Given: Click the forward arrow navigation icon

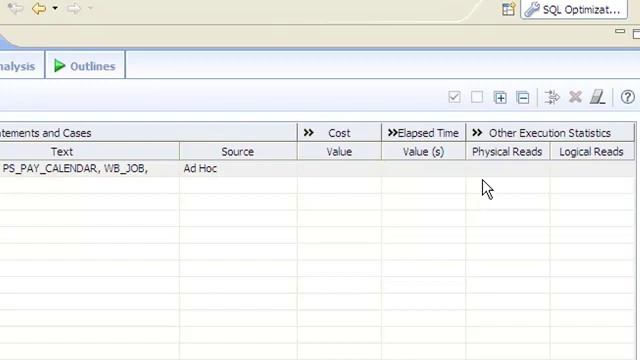Looking at the screenshot, I should pyautogui.click(x=73, y=8).
